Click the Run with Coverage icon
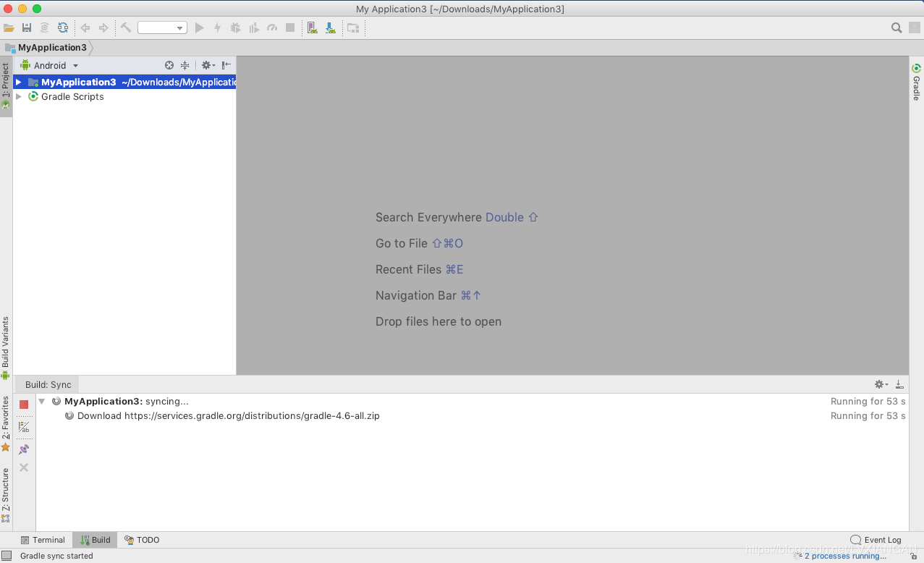 [254, 27]
